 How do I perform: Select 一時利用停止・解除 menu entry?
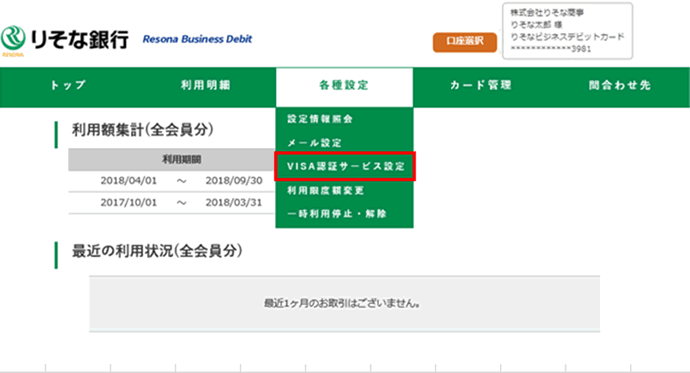coord(337,214)
